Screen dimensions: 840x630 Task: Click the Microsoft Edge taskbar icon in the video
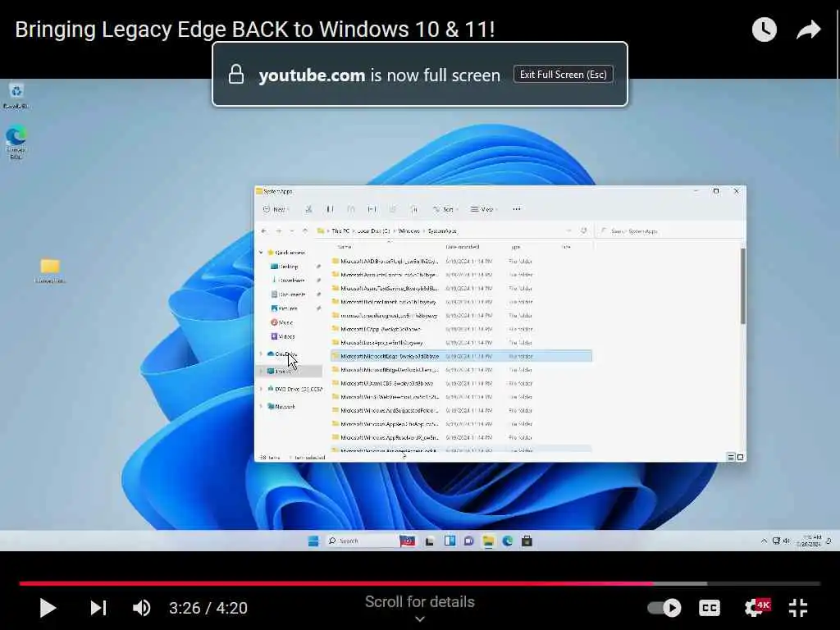click(507, 541)
